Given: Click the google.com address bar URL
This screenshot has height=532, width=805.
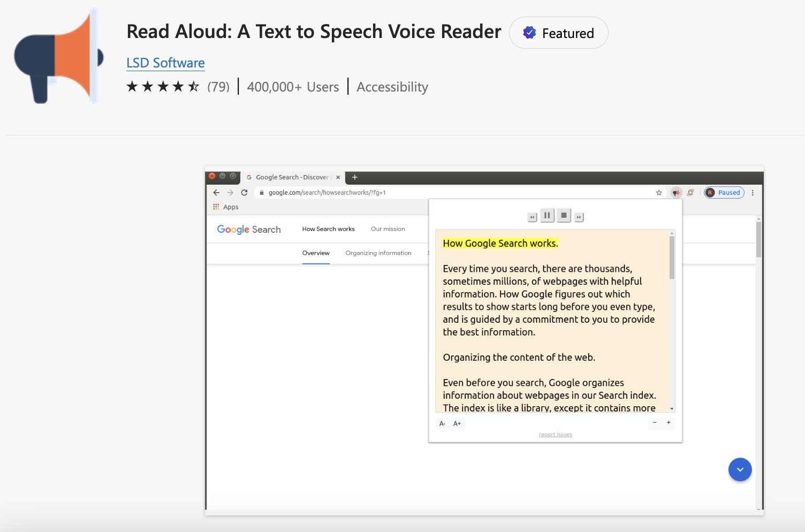Looking at the screenshot, I should 327,193.
